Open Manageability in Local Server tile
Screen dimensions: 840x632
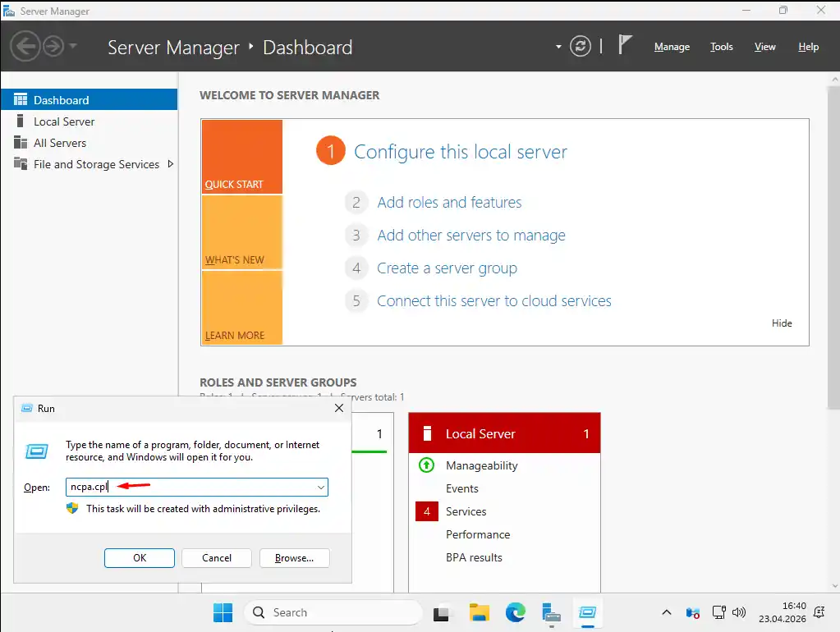(482, 465)
